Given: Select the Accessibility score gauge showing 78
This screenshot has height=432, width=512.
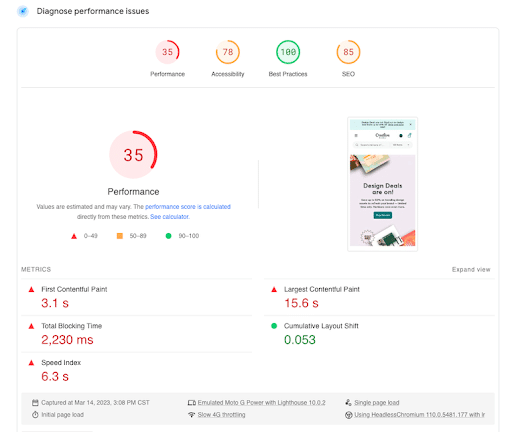Looking at the screenshot, I should click(228, 52).
